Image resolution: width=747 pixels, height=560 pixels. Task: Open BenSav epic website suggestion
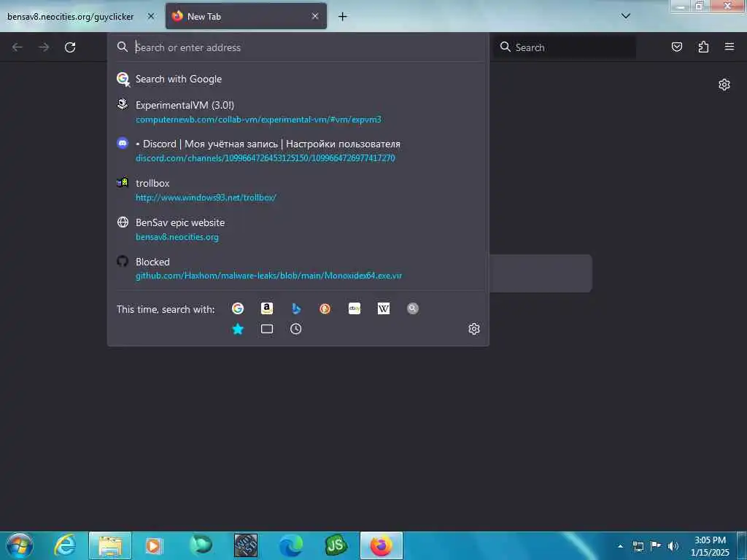[x=298, y=230]
